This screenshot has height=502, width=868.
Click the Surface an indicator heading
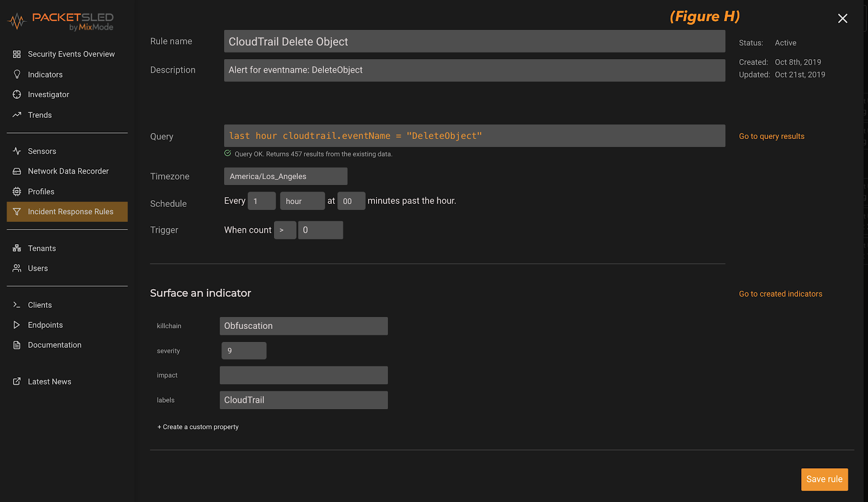click(x=201, y=293)
